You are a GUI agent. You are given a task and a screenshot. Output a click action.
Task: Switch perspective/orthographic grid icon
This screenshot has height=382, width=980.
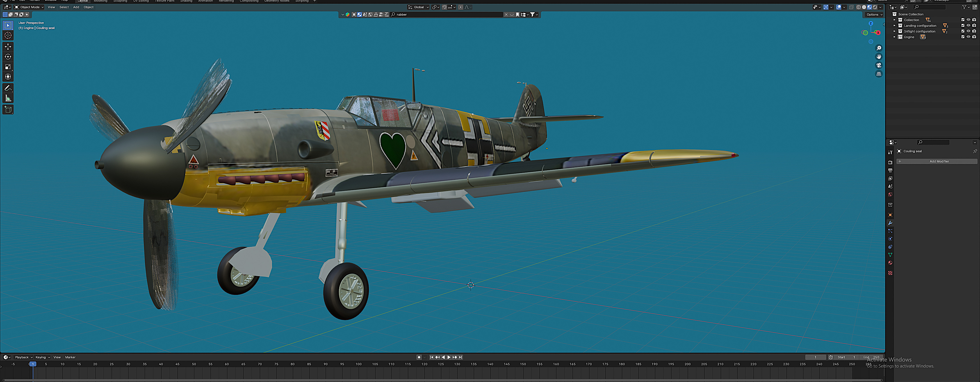pyautogui.click(x=879, y=74)
